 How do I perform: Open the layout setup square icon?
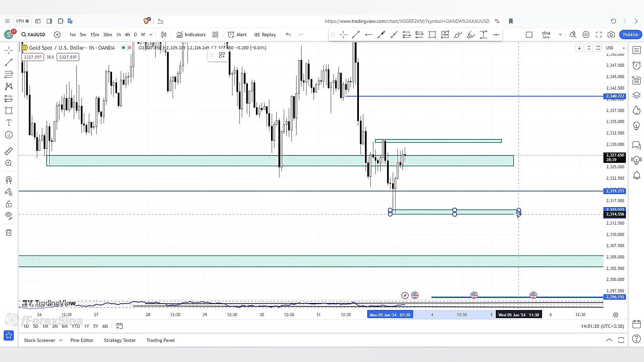click(529, 35)
